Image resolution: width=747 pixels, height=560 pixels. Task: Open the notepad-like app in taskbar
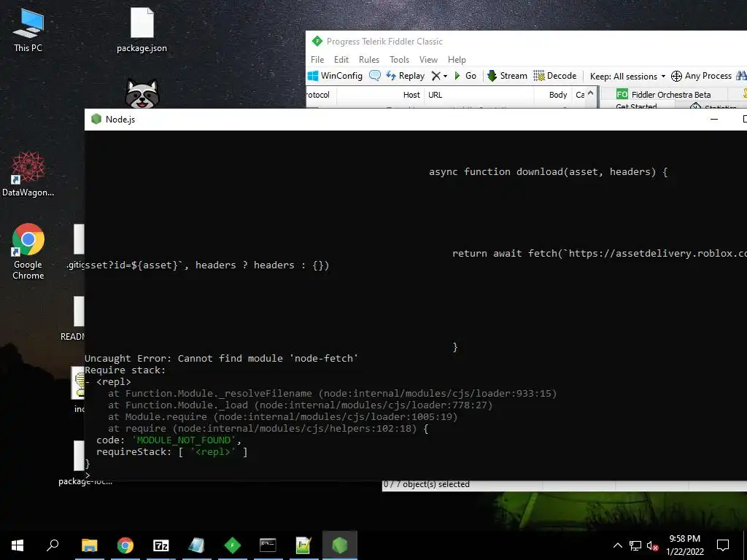[197, 545]
